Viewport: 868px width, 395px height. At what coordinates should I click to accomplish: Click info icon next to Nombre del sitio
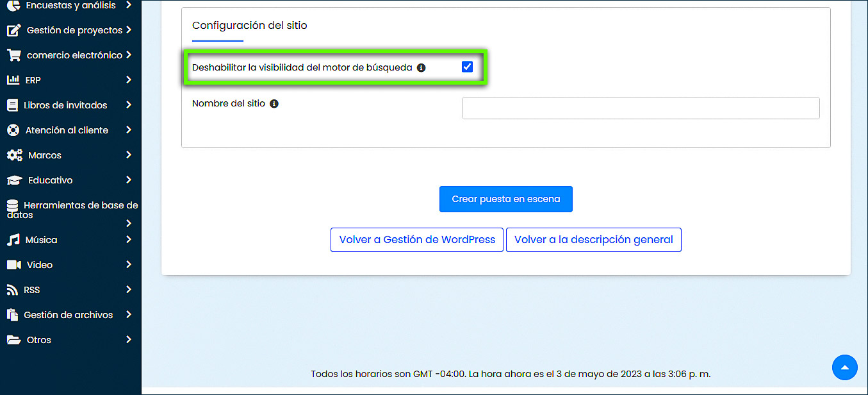click(x=274, y=104)
